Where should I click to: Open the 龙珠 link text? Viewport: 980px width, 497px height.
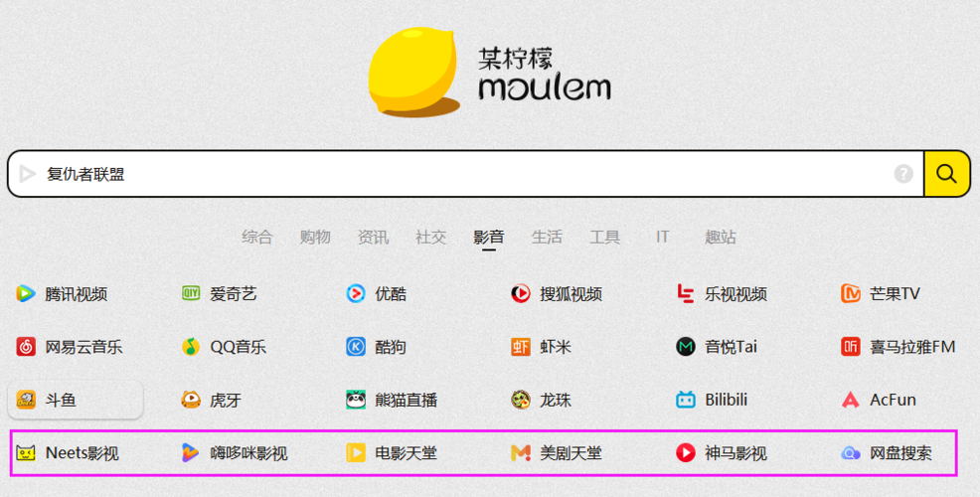(x=556, y=401)
